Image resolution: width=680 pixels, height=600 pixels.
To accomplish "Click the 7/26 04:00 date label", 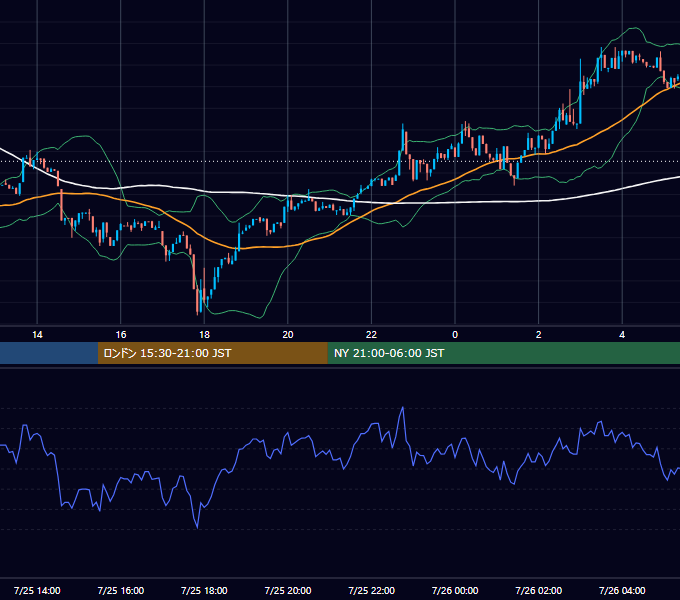I will (622, 590).
